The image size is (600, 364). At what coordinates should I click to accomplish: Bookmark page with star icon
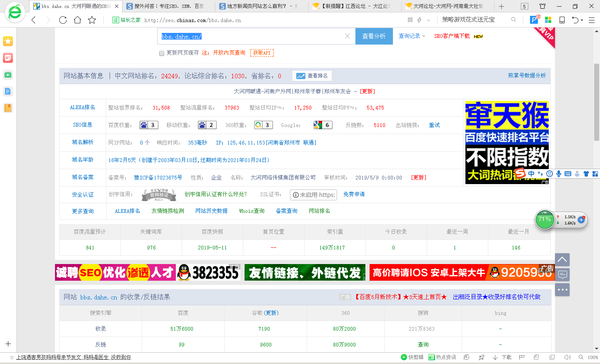click(x=92, y=20)
